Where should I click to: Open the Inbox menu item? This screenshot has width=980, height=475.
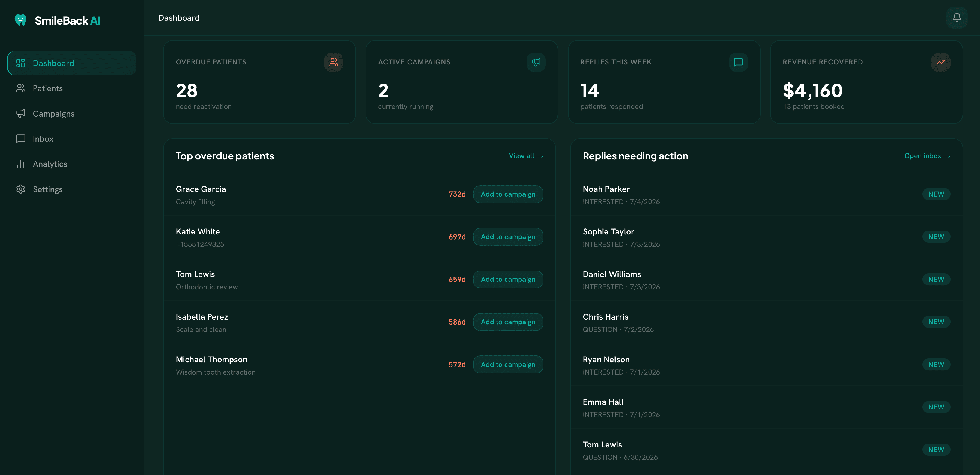pos(71,139)
